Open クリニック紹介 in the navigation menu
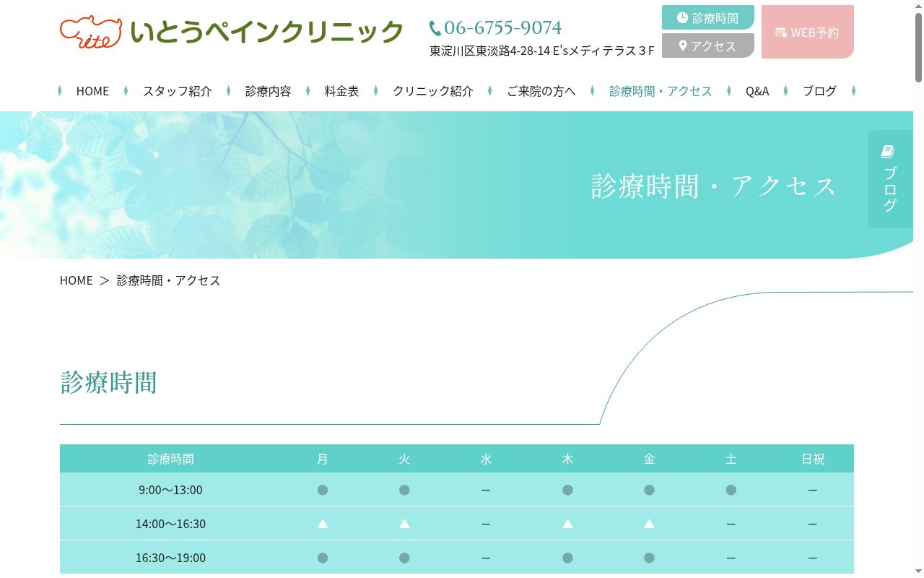Image resolution: width=924 pixels, height=578 pixels. pyautogui.click(x=433, y=91)
